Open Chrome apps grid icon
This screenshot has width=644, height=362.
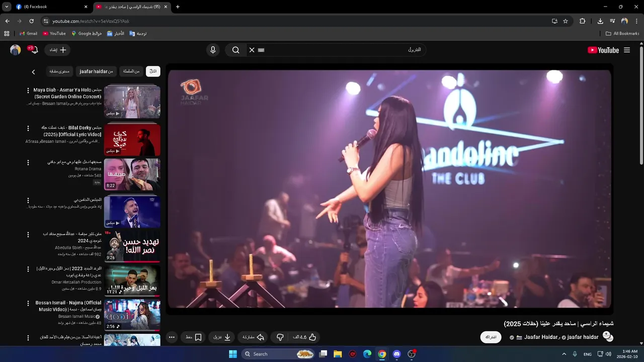(x=7, y=33)
